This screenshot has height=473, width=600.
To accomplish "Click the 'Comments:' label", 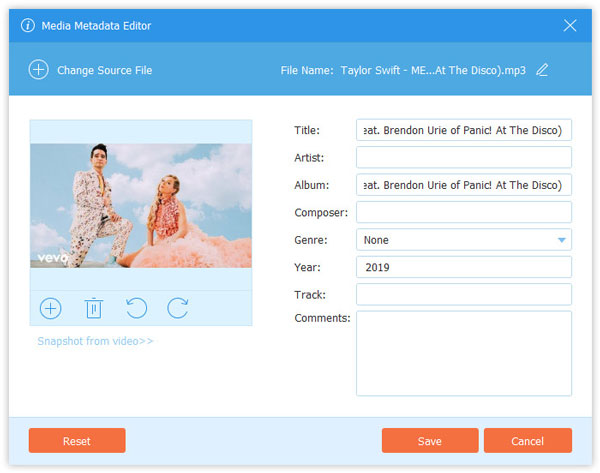I will pyautogui.click(x=322, y=318).
